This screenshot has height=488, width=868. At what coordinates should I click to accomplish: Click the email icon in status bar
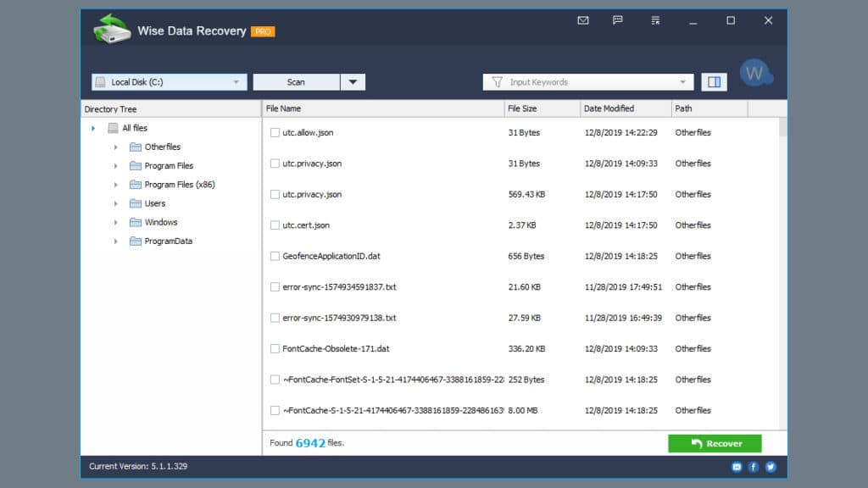pyautogui.click(x=737, y=466)
